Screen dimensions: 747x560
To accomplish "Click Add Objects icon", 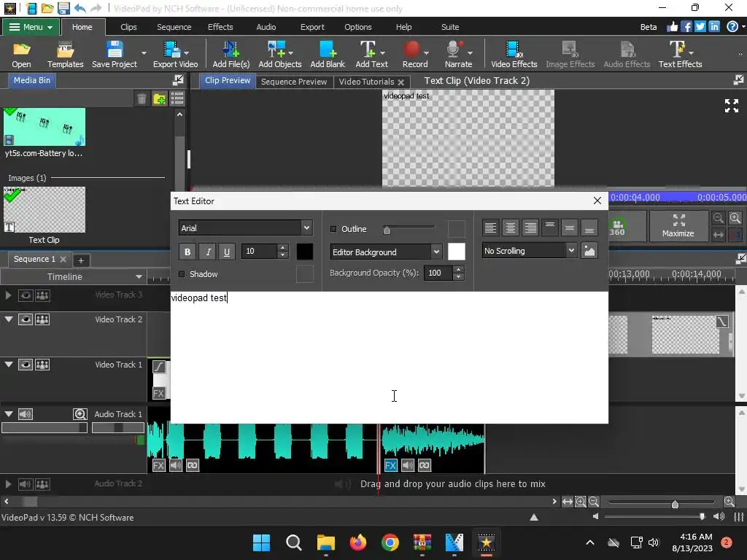I will 276,50.
